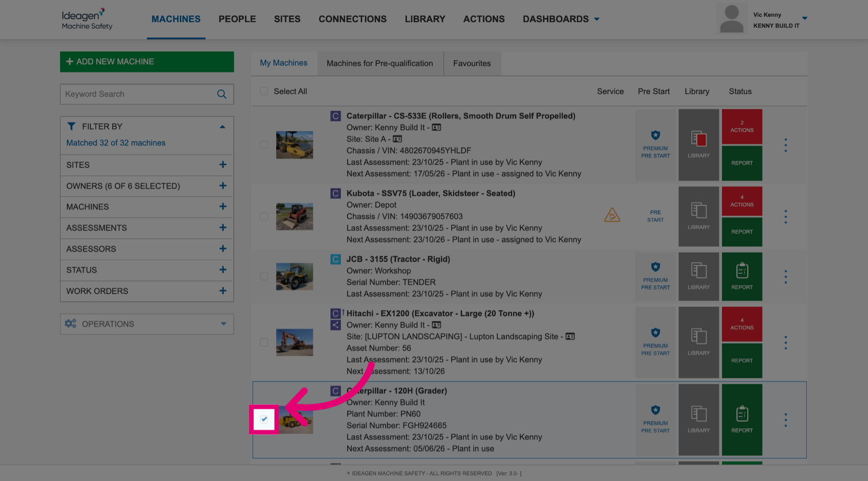Open Premium Pre Start for Caterpillar 120H

tap(656, 420)
